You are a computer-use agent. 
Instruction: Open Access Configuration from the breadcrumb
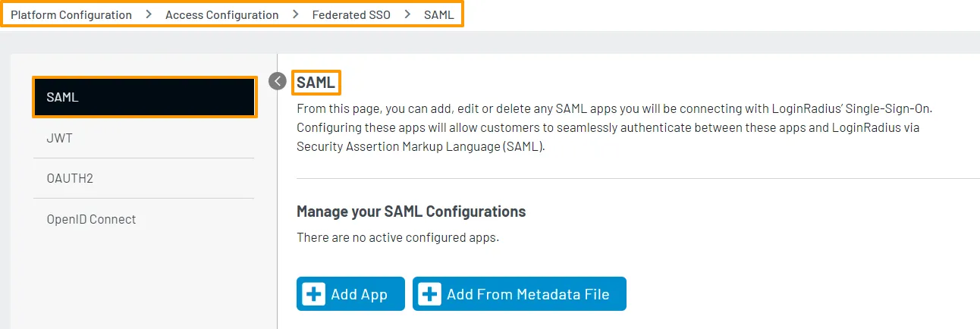221,14
